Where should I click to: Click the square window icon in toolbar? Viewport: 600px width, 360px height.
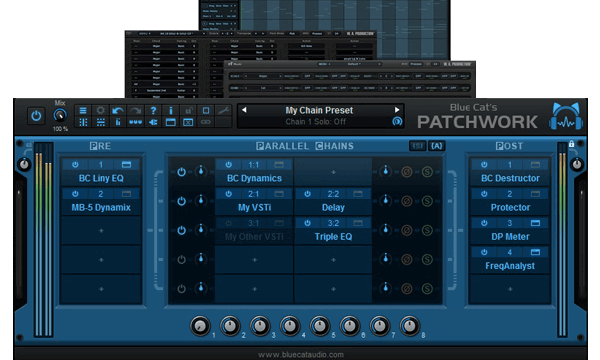[x=206, y=111]
